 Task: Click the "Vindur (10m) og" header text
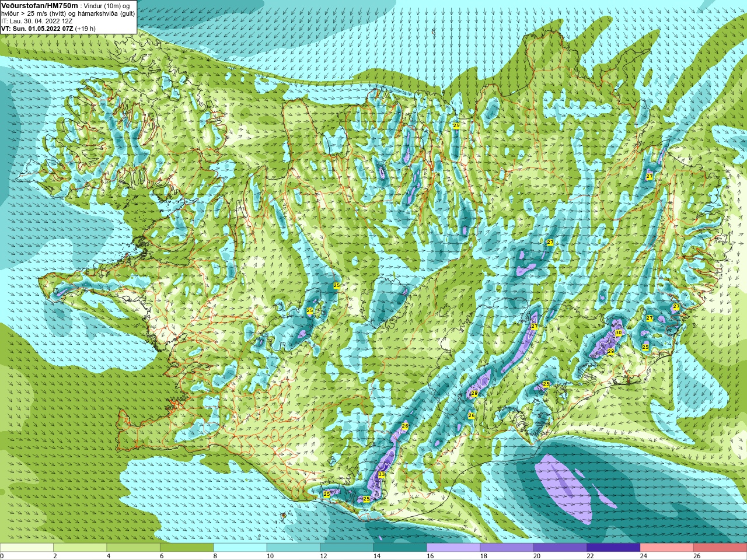106,6
